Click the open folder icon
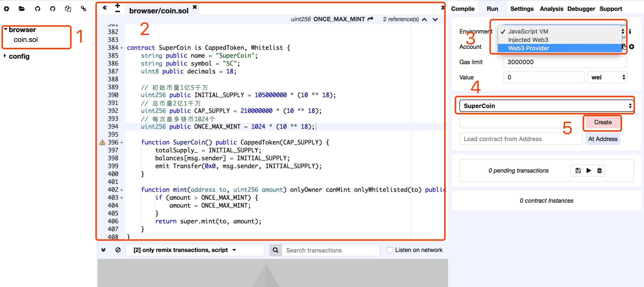Image resolution: width=644 pixels, height=287 pixels. point(22,9)
